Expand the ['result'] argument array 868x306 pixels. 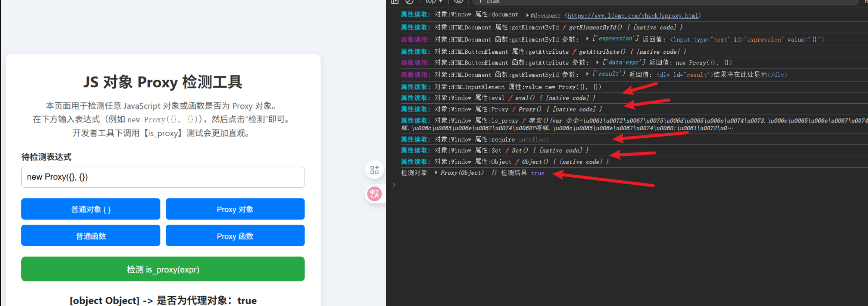pos(587,74)
